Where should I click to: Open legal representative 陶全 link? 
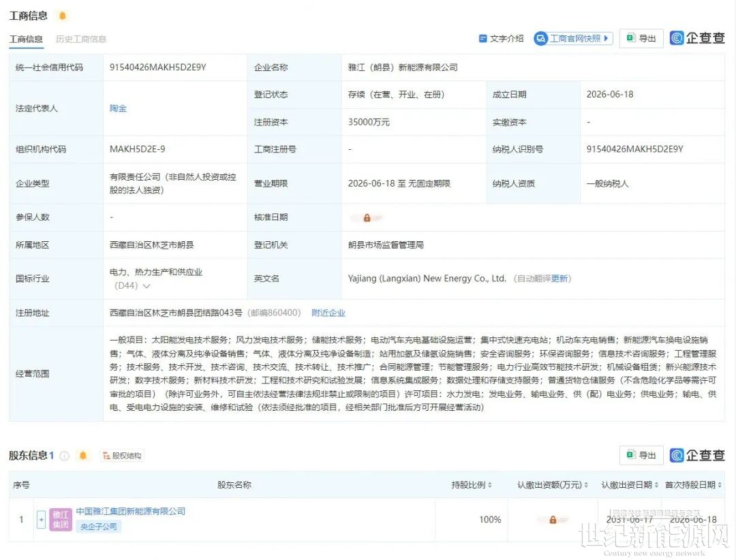119,108
